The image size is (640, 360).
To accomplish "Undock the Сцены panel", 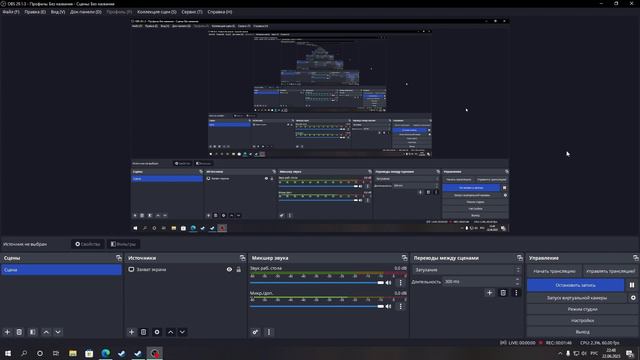I will (119, 258).
